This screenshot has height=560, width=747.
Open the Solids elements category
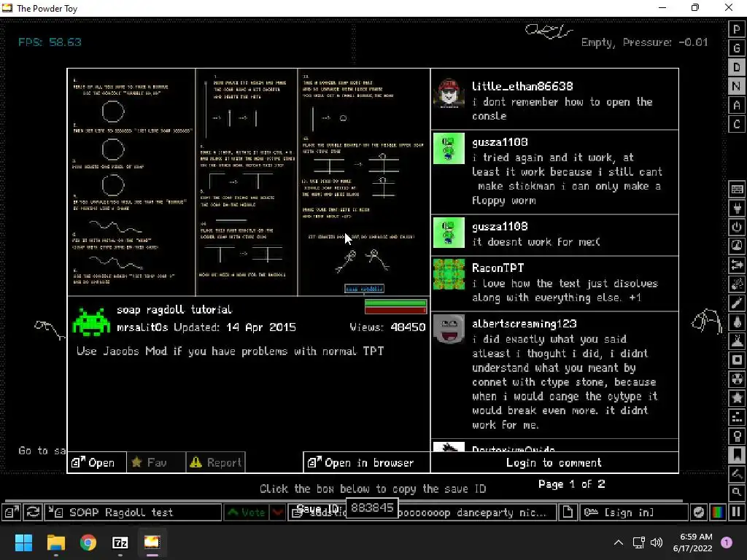[x=737, y=360]
